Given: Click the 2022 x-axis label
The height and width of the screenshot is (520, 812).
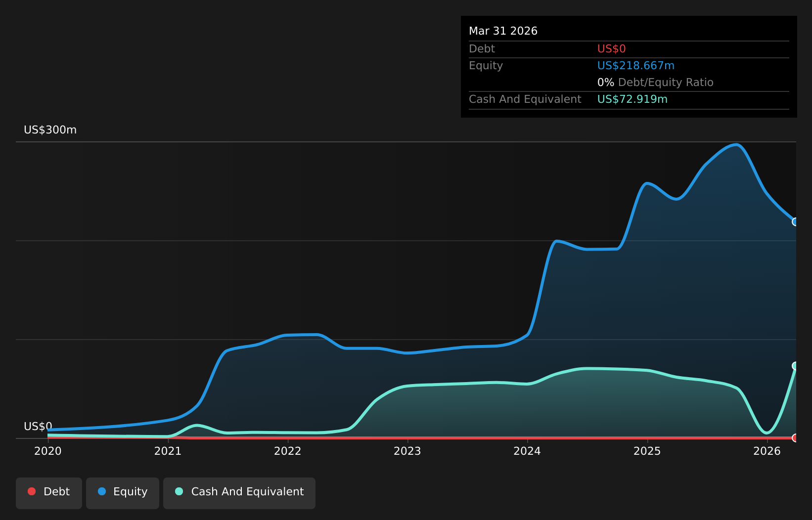Looking at the screenshot, I should coord(288,451).
